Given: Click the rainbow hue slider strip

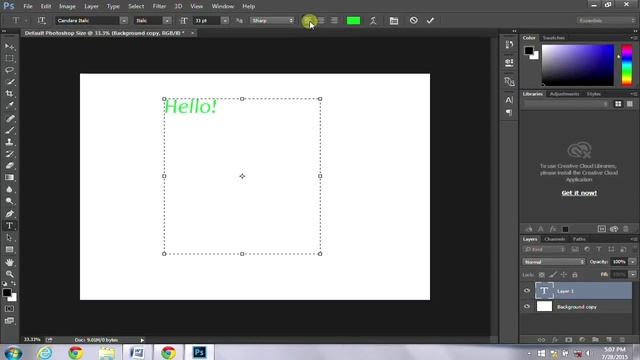Looking at the screenshot, I should click(x=627, y=65).
